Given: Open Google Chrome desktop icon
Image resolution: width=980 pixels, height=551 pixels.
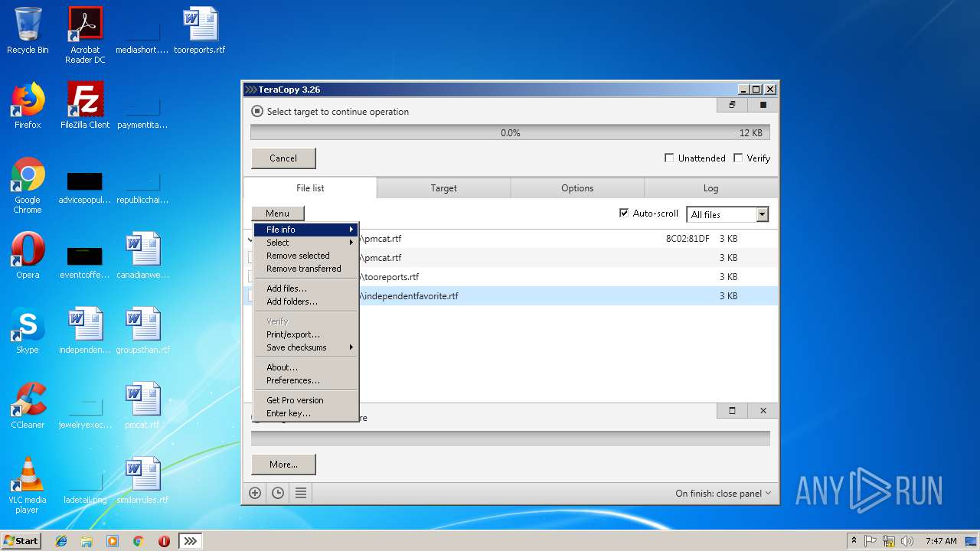Looking at the screenshot, I should (x=28, y=186).
